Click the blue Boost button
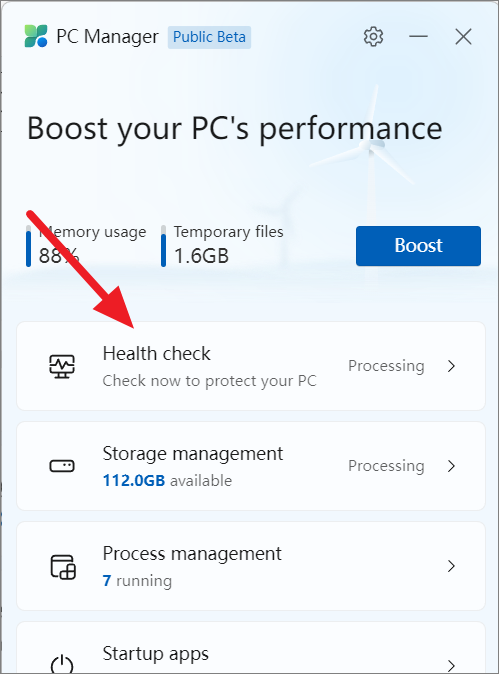The width and height of the screenshot is (499, 674). pyautogui.click(x=418, y=246)
